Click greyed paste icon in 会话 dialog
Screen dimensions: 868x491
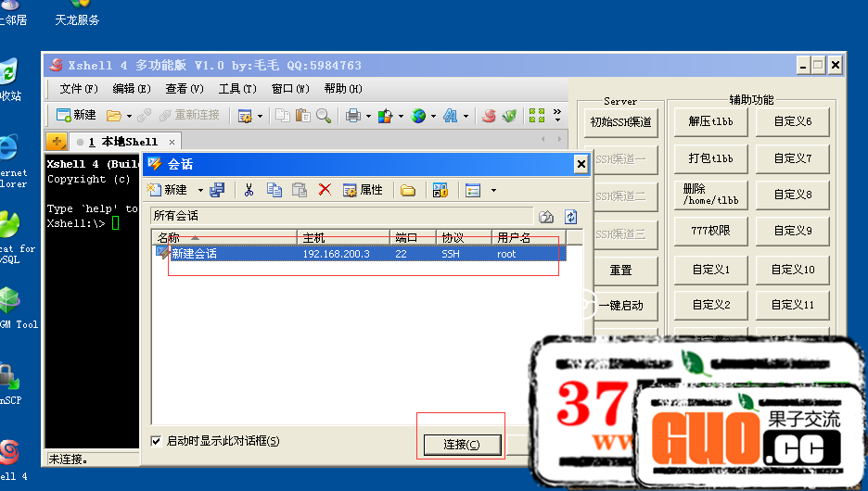[300, 190]
